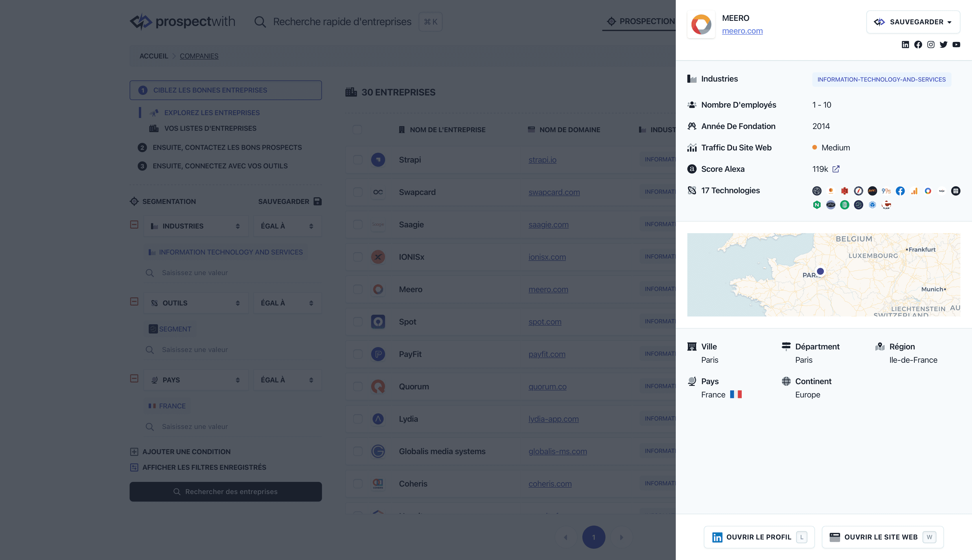The width and height of the screenshot is (972, 560).
Task: Click the Pays value search field
Action: pyautogui.click(x=232, y=427)
